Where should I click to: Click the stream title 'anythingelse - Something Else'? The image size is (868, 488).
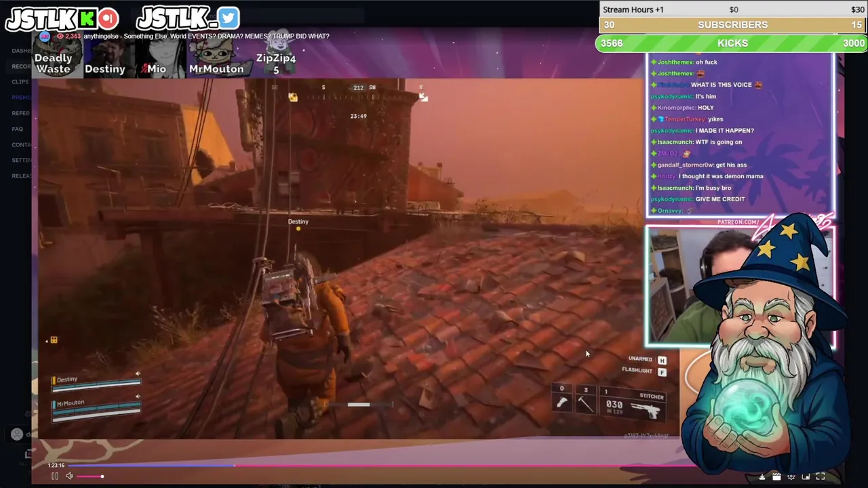click(x=127, y=36)
